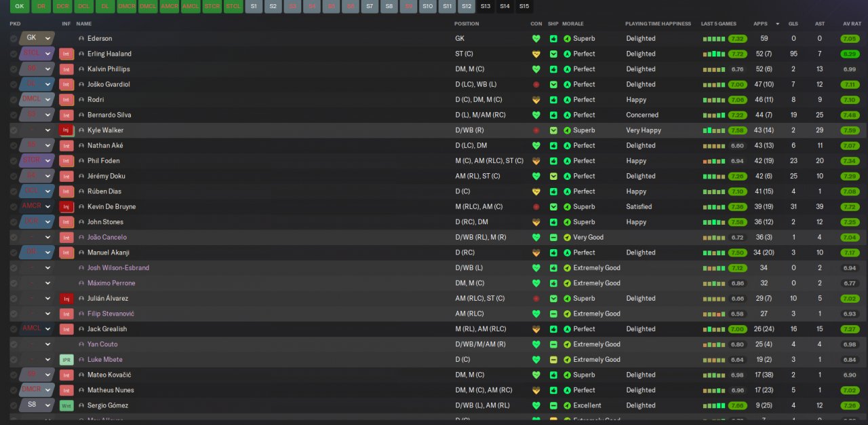Toggle the picked checkmark for Phil Foden

[x=14, y=161]
